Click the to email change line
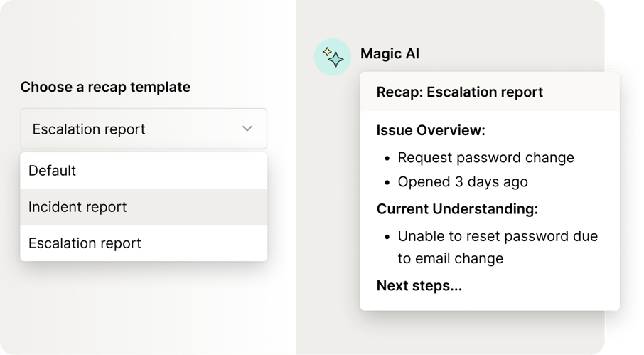 coord(451,258)
